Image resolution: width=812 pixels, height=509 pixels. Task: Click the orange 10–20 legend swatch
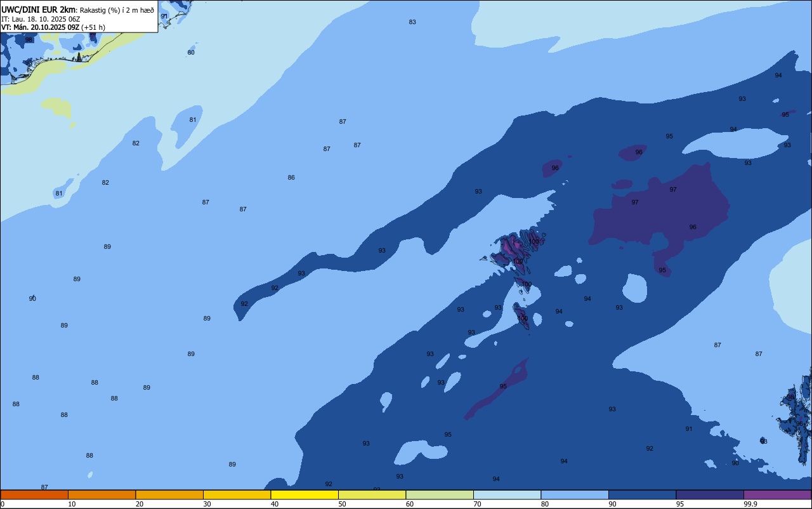point(101,494)
